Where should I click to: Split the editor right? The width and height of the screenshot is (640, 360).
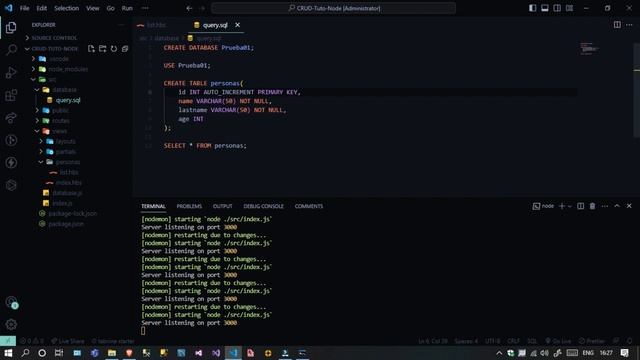click(617, 25)
